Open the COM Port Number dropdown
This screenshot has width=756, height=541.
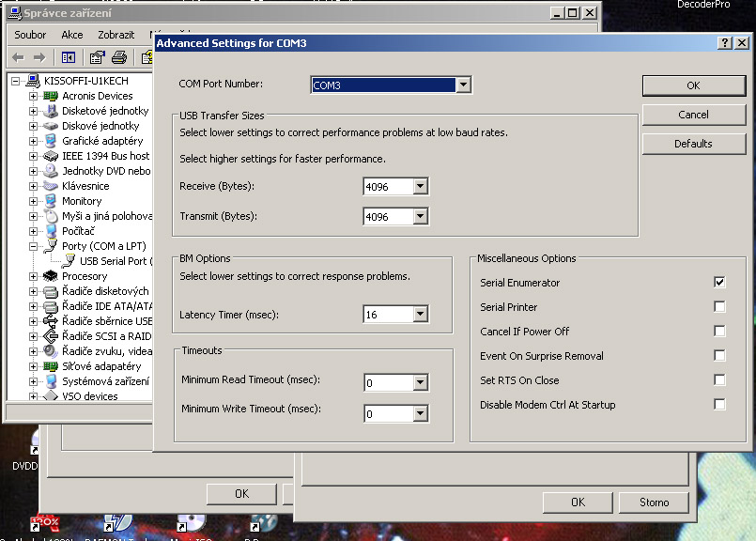tap(462, 85)
